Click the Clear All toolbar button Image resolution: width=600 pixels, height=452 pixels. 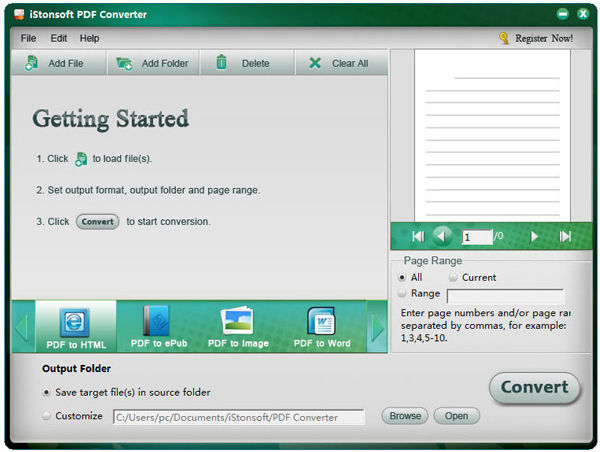click(x=341, y=63)
